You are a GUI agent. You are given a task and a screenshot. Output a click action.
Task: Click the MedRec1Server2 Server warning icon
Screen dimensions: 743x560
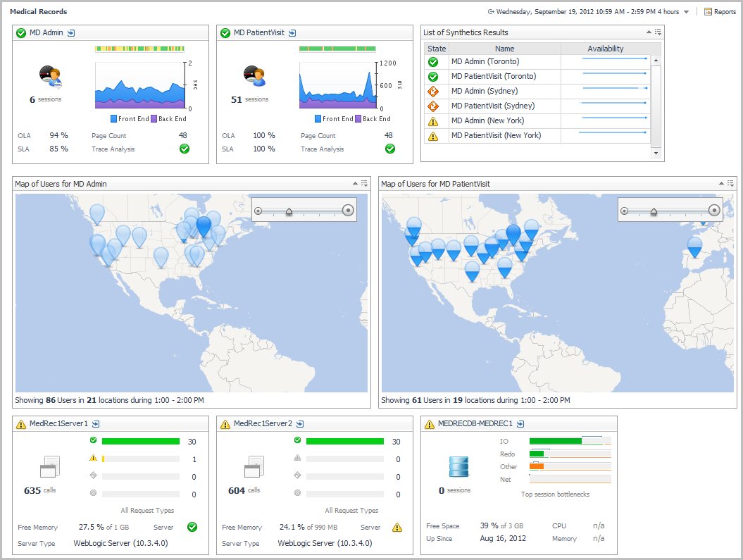click(x=397, y=527)
